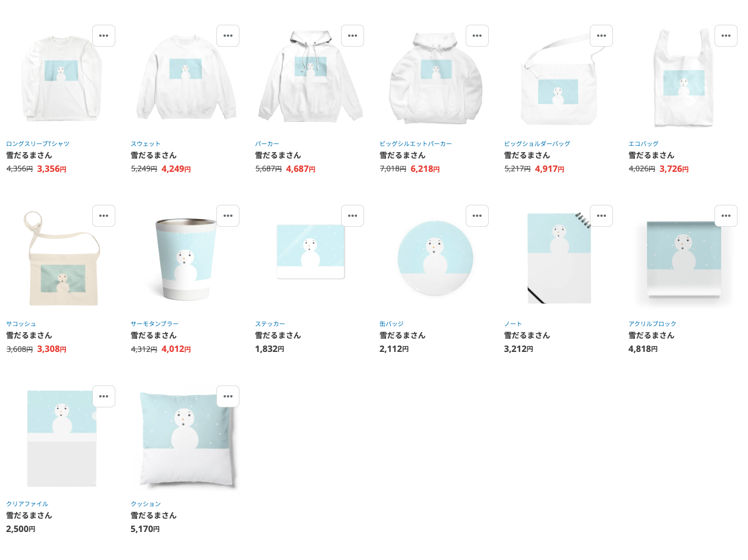Screen dimensions: 748x560
Task: Click the ビッグシルエットパーカー category link
Action: click(x=416, y=144)
